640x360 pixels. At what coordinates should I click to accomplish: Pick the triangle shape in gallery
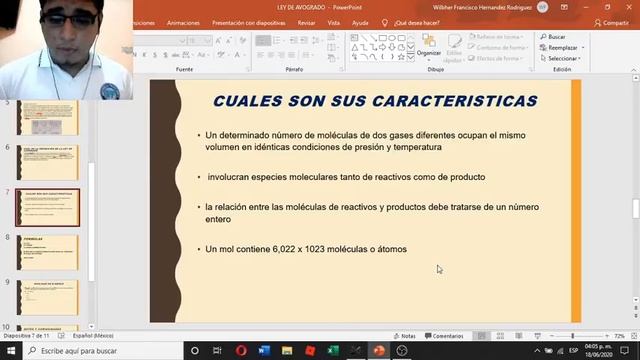click(x=354, y=48)
